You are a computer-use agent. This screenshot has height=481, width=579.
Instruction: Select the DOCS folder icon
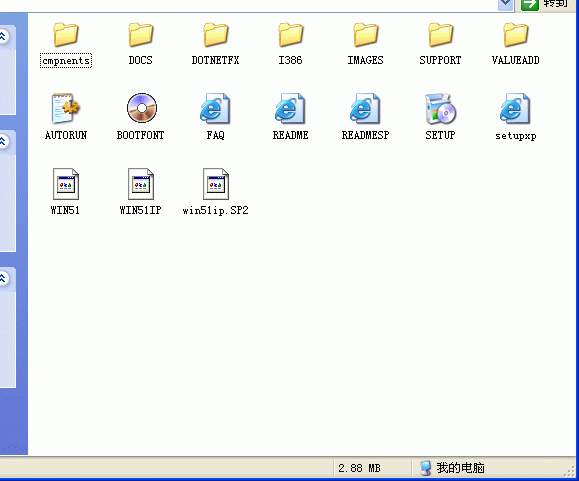point(140,35)
